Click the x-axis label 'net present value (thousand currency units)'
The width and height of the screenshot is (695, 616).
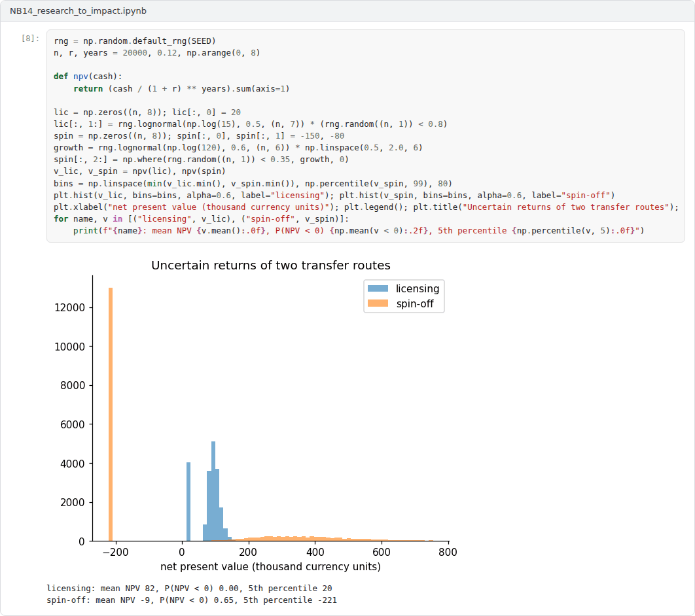pos(270,567)
